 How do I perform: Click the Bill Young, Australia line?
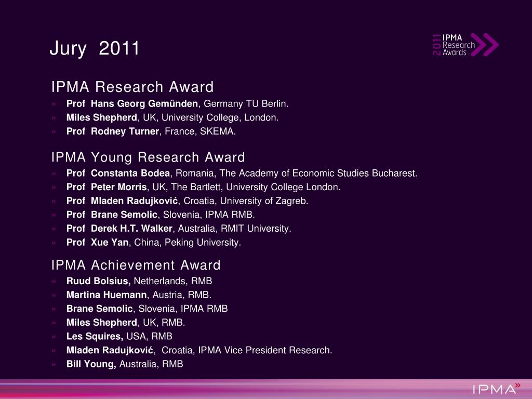tap(125, 364)
